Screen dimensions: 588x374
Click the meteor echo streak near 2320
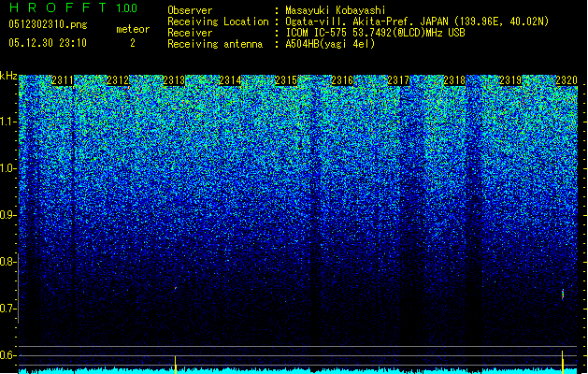(x=563, y=295)
